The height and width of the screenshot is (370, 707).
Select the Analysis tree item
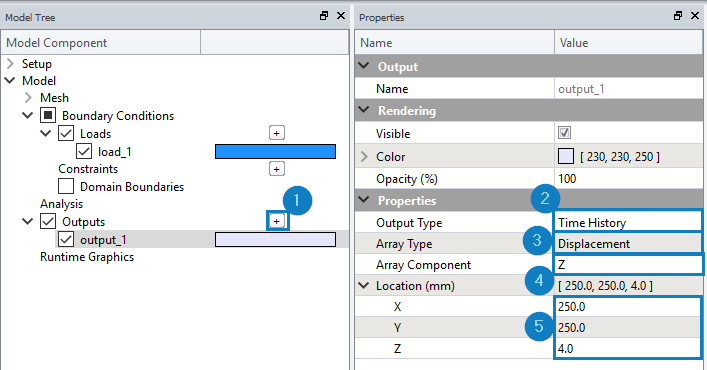(61, 204)
